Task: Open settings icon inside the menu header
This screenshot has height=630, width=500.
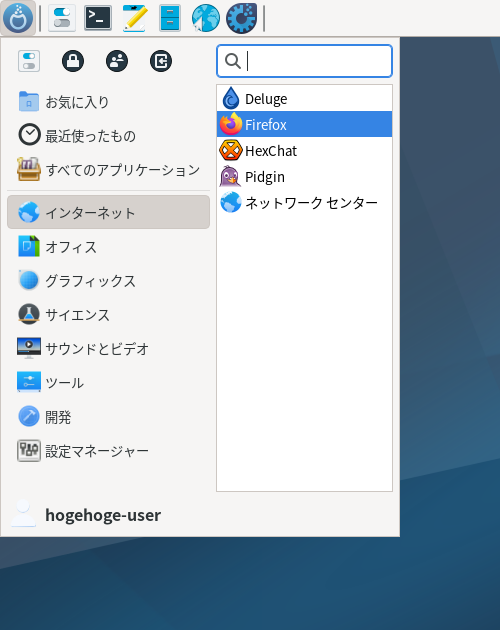Action: coord(29,61)
